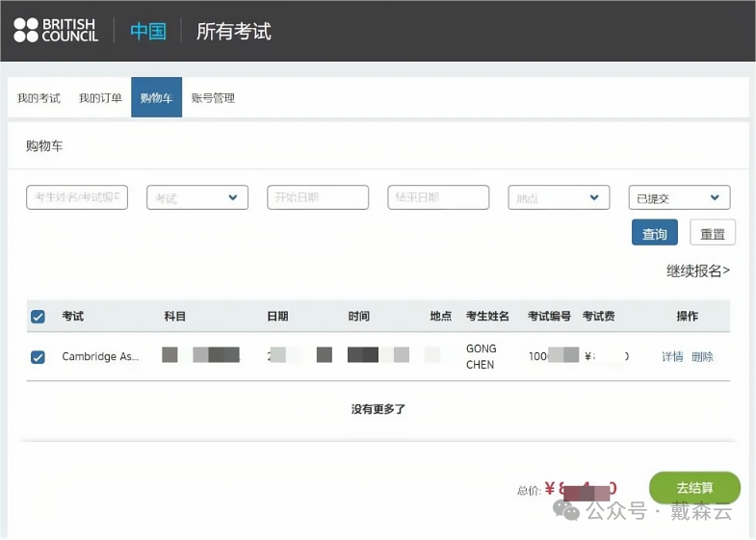Select the 购物车 tab
The height and width of the screenshot is (540, 756).
click(156, 97)
